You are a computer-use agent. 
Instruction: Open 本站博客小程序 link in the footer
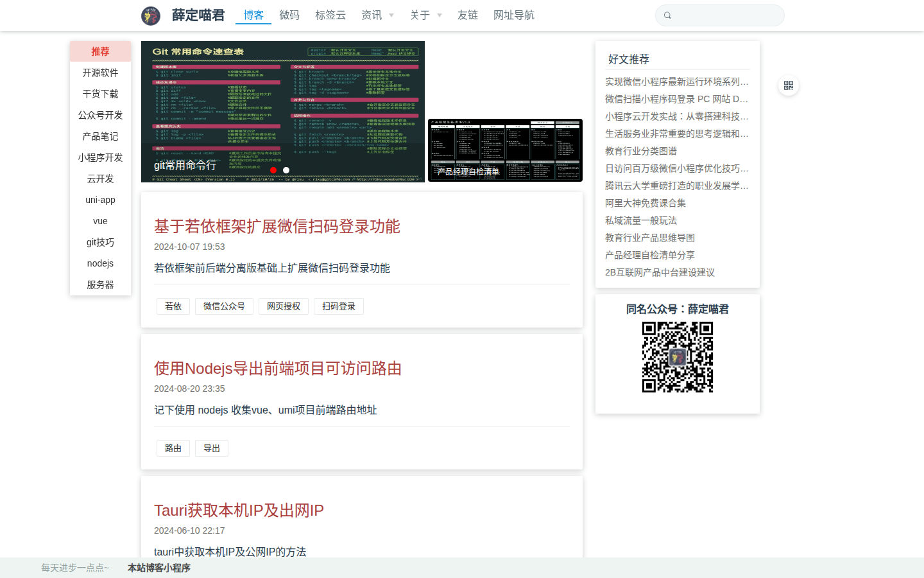(x=159, y=568)
